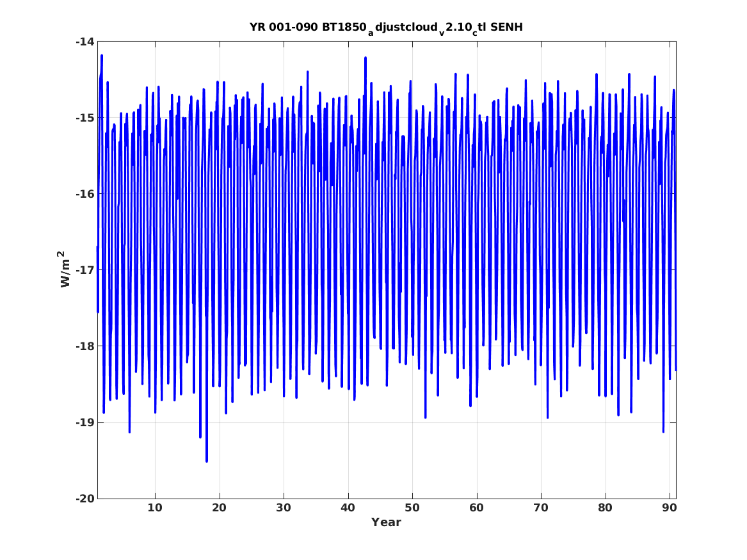
Task: Click the plot title text at the top
Action: click(386, 28)
